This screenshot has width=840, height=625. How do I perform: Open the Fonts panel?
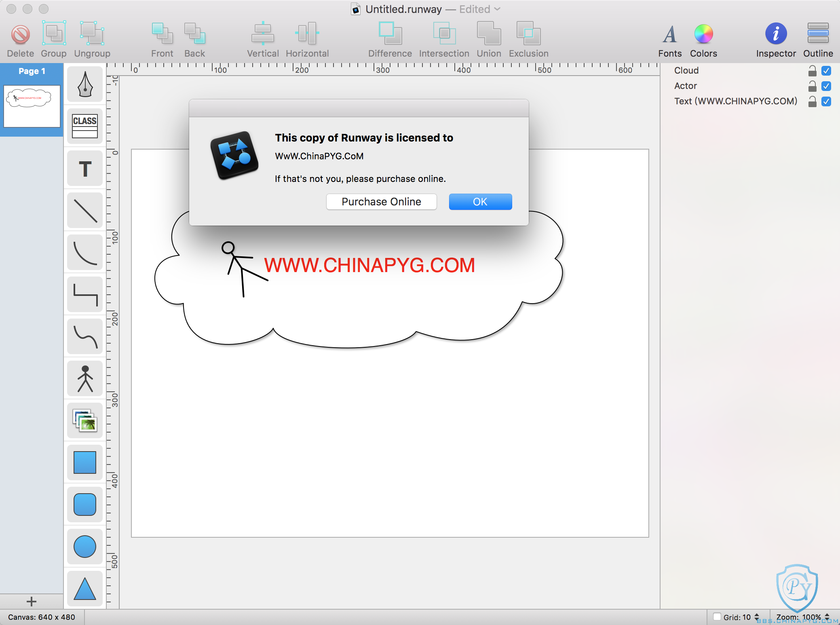(670, 34)
